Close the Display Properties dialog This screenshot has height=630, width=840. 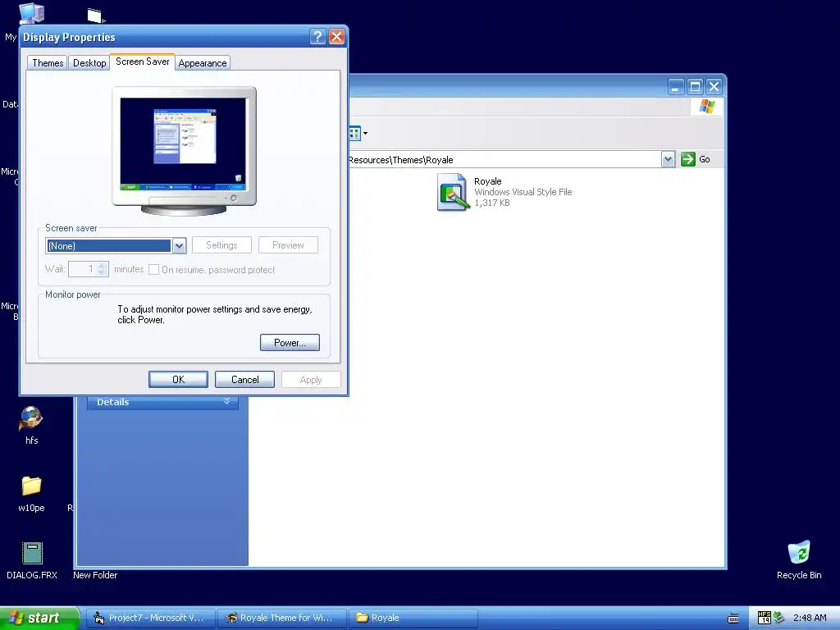[336, 36]
